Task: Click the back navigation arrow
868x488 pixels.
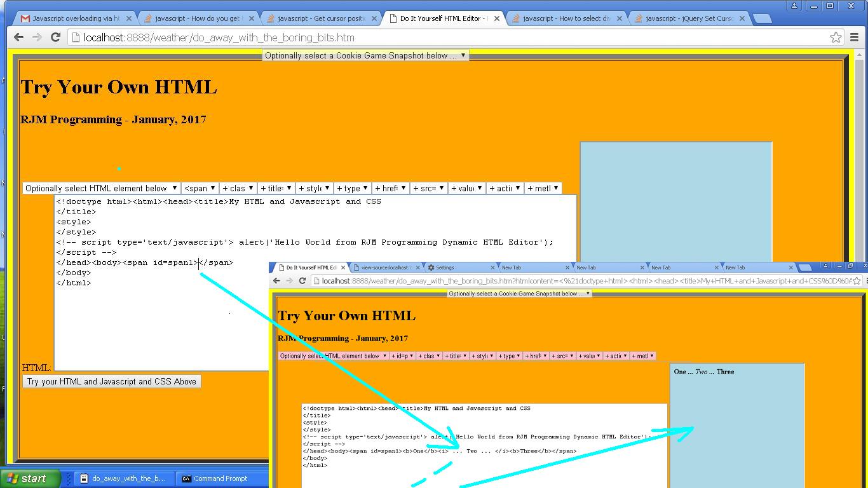Action: coord(18,37)
